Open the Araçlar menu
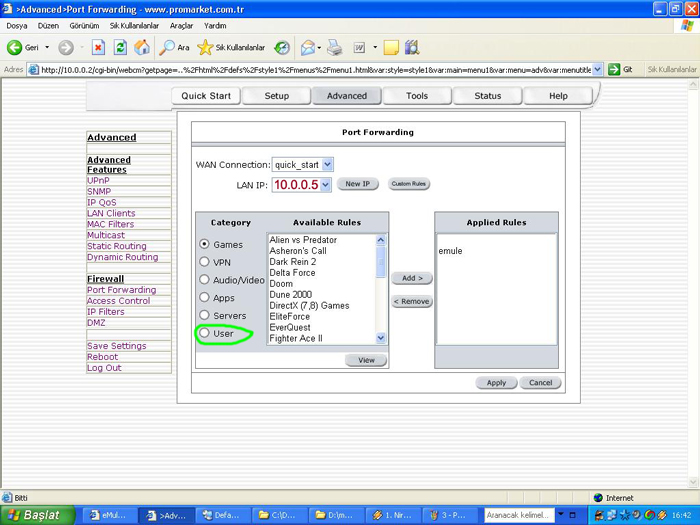This screenshot has width=700, height=525. click(x=181, y=26)
